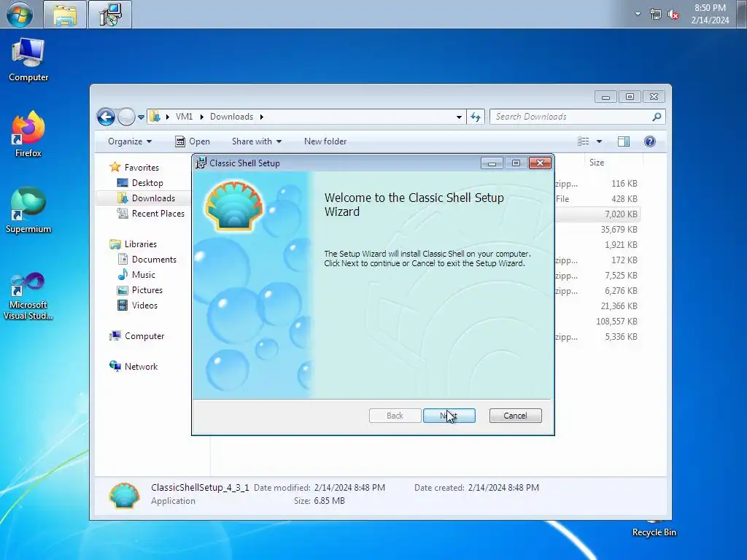
Task: Open the clock showing 8:50 PM
Action: (710, 14)
